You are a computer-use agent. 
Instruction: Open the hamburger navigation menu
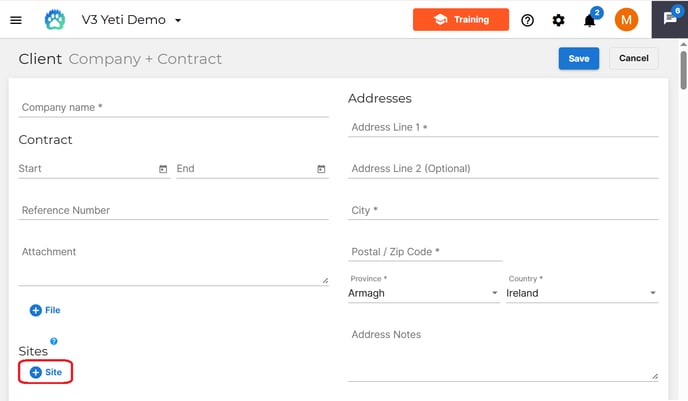click(x=16, y=20)
